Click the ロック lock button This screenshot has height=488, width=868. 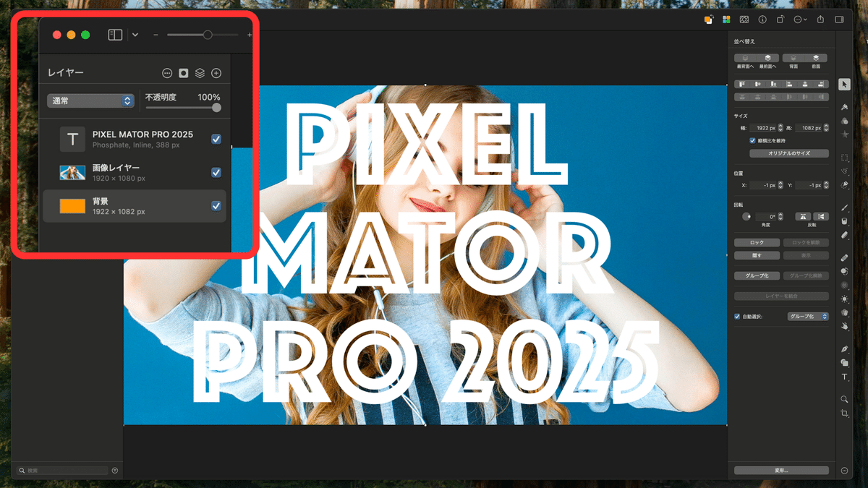click(x=757, y=242)
